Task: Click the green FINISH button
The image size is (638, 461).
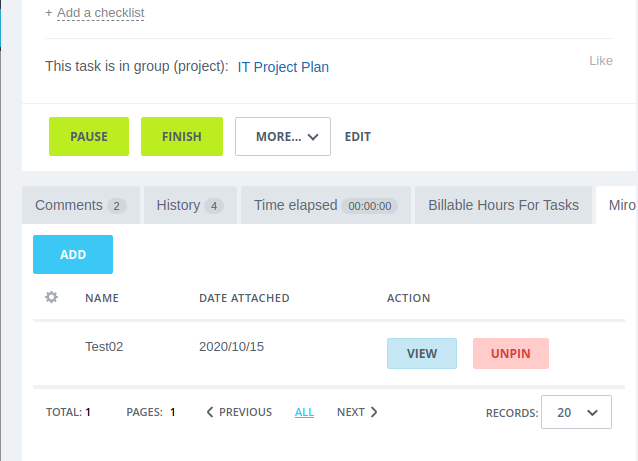Action: [x=182, y=137]
